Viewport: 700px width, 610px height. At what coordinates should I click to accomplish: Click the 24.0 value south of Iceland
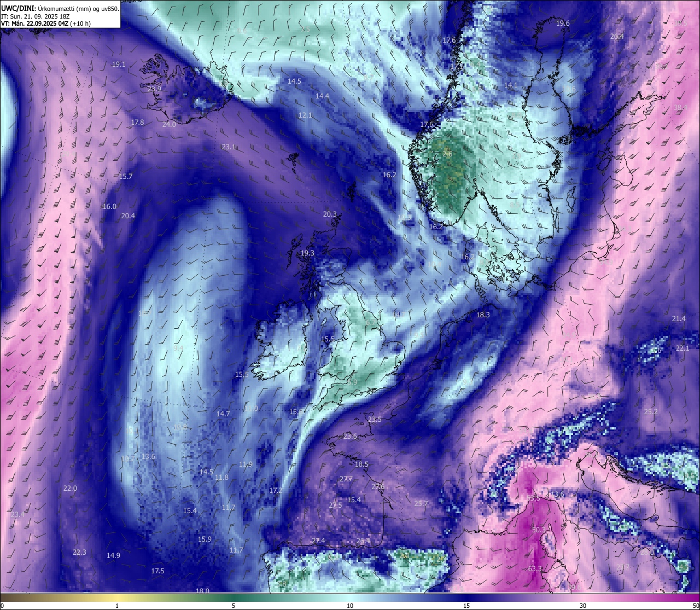click(169, 124)
